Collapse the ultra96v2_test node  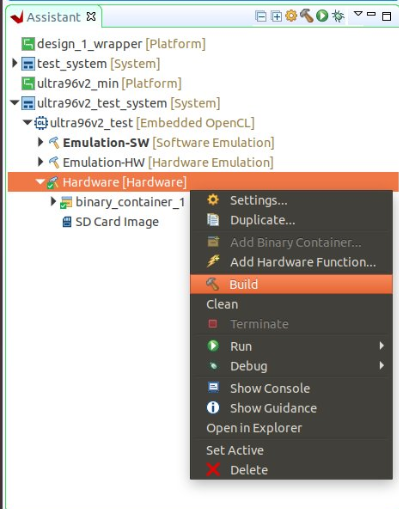click(27, 122)
